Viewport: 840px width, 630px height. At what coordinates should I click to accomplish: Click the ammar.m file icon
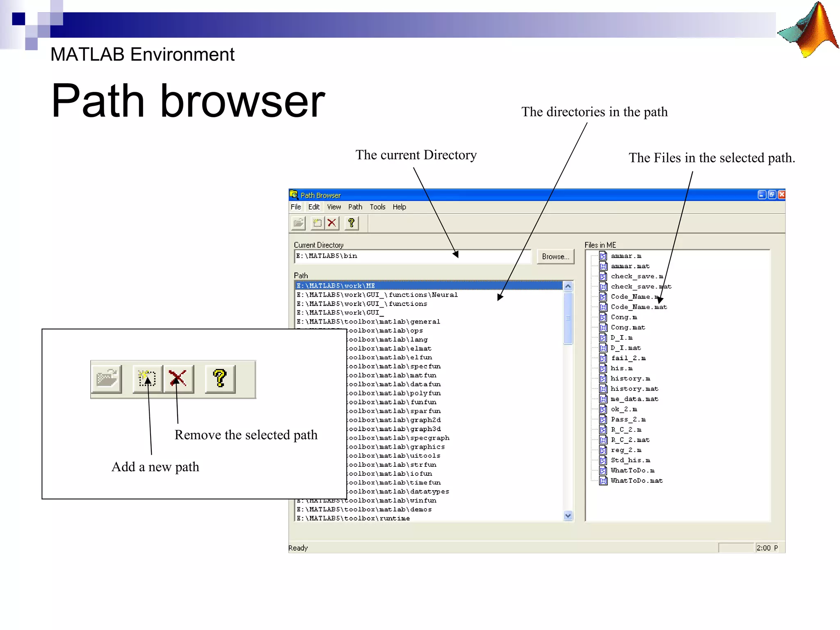[x=603, y=256]
